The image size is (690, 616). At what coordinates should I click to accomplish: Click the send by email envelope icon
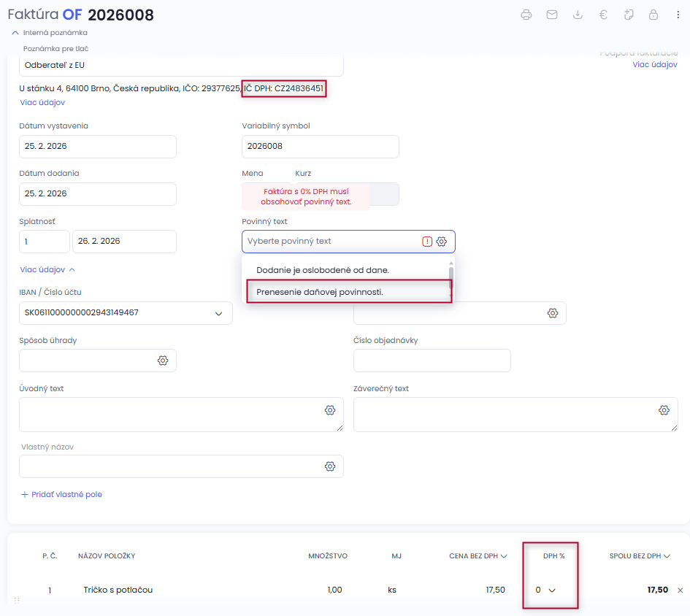click(552, 15)
